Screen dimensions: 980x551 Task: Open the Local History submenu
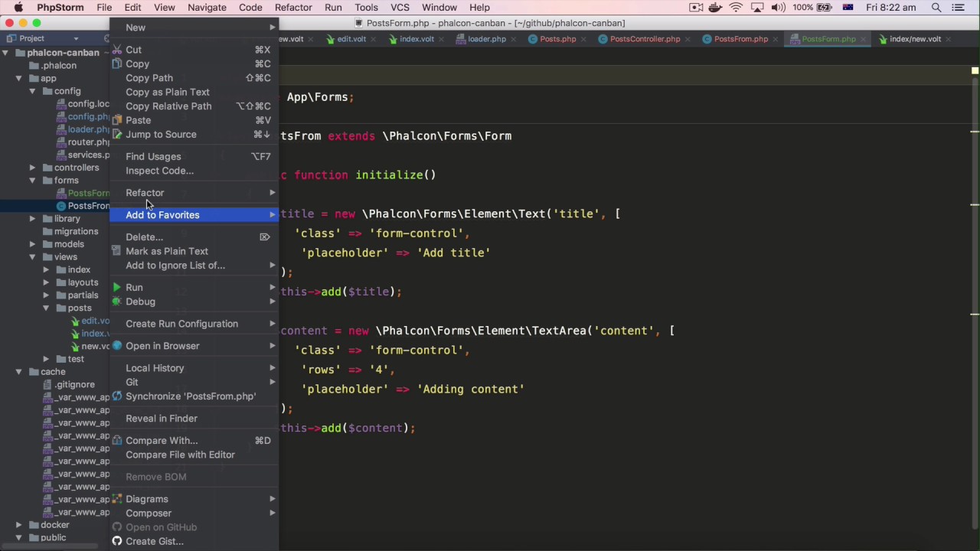pos(194,368)
